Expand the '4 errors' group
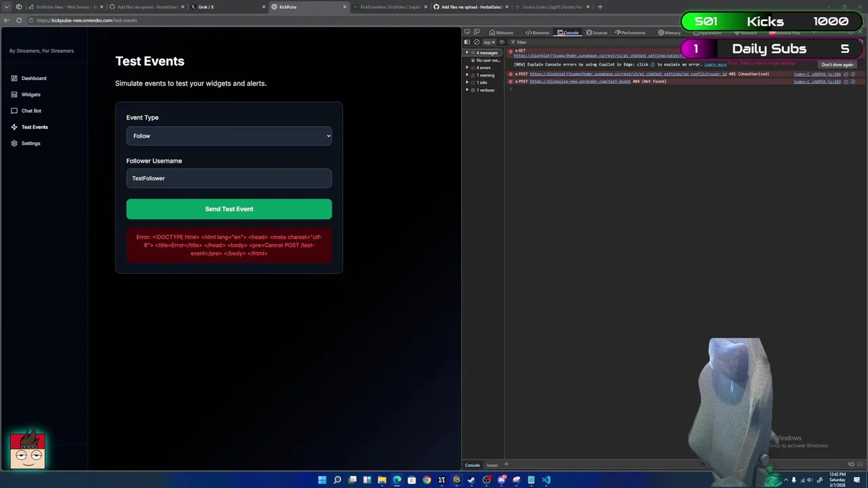This screenshot has height=488, width=868. pyautogui.click(x=467, y=68)
